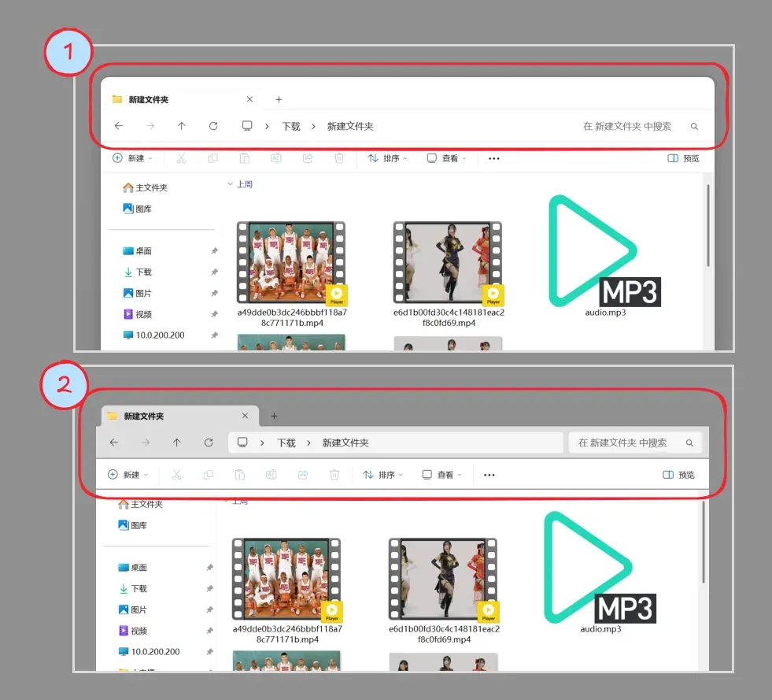Click Share icon in bottom window toolbar

tap(303, 475)
